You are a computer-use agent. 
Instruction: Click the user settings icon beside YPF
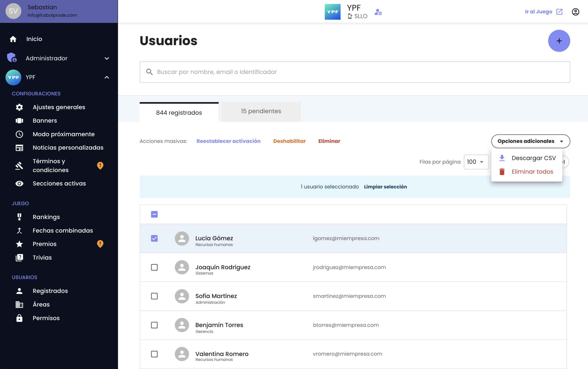pyautogui.click(x=378, y=12)
